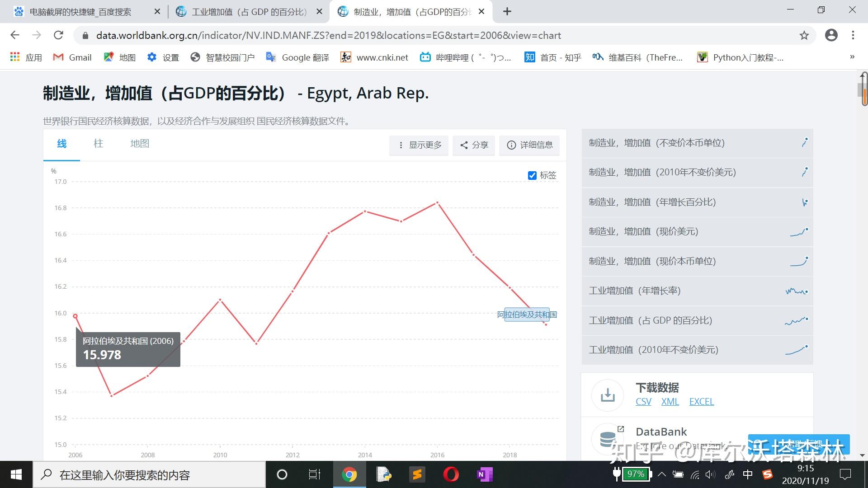Image resolution: width=868 pixels, height=488 pixels.
Task: Expand the hidden bookmarks overflow chevron
Action: tap(852, 57)
